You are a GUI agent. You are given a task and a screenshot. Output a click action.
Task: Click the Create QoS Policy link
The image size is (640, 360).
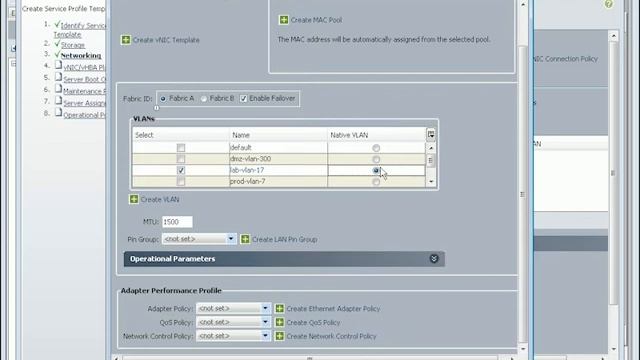click(x=313, y=322)
